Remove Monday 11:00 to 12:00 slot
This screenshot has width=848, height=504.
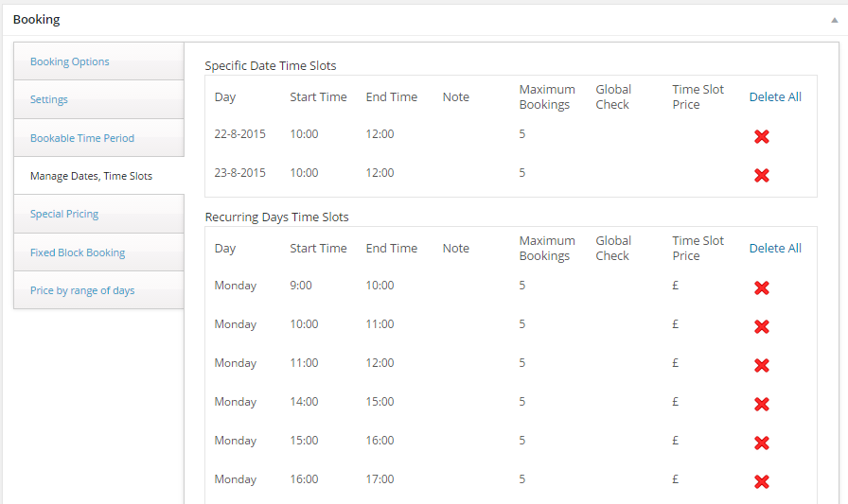click(762, 366)
